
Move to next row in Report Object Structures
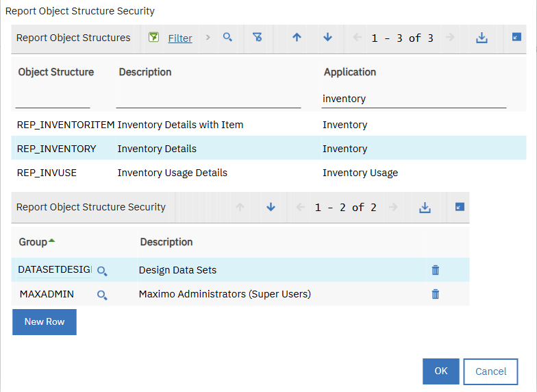(x=327, y=38)
